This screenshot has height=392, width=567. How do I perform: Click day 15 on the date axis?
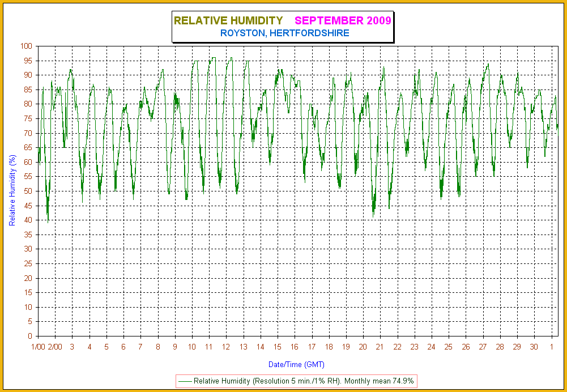click(x=278, y=346)
